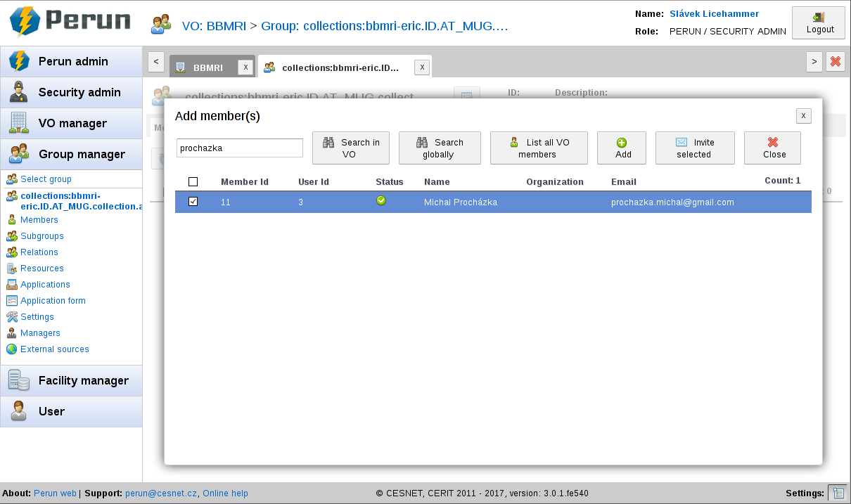The height and width of the screenshot is (504, 851).
Task: Focus the member search input field
Action: (240, 148)
